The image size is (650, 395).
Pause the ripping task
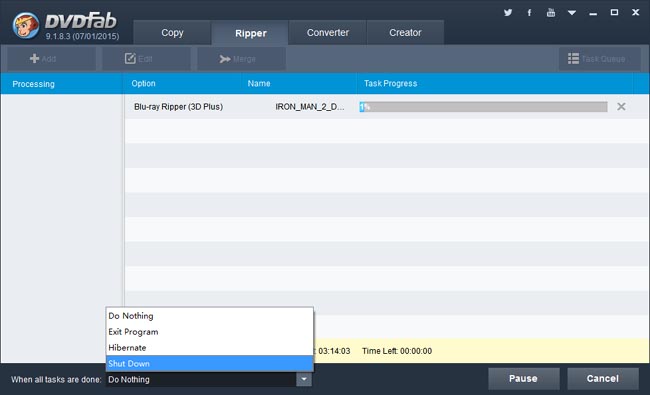[x=524, y=378]
